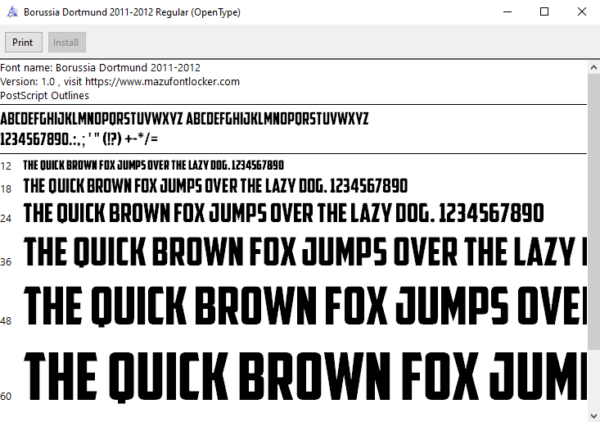Image resolution: width=600 pixels, height=422 pixels.
Task: Click the vertical scrollbar thumb
Action: point(593,212)
